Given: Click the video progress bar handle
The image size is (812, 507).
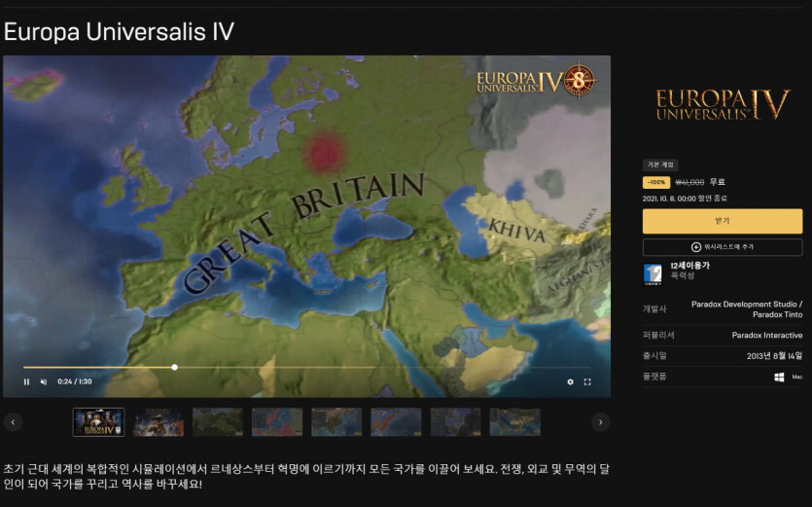Looking at the screenshot, I should point(174,367).
